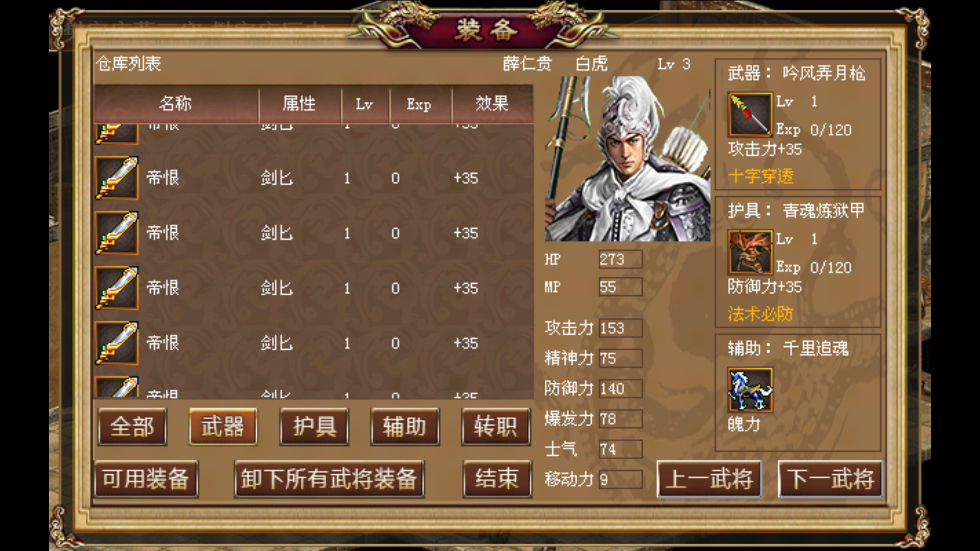Screen dimensions: 980x551
Task: Click 薛仁贵 character portrait
Action: point(627,159)
